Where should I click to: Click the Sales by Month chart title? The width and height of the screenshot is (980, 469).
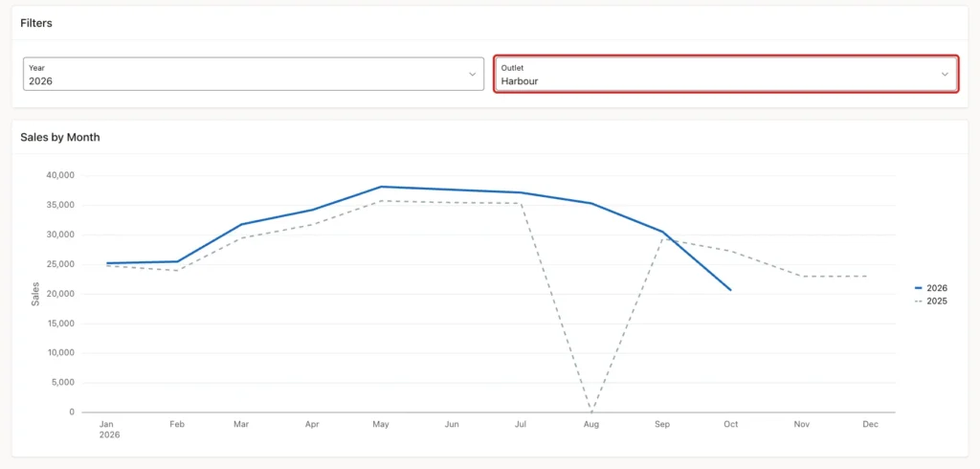click(60, 137)
